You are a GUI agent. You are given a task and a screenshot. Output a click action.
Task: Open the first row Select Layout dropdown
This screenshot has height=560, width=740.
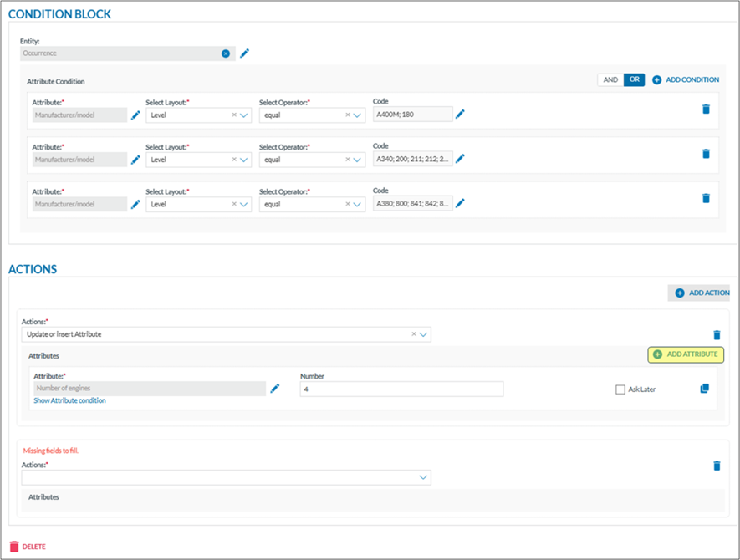[244, 115]
